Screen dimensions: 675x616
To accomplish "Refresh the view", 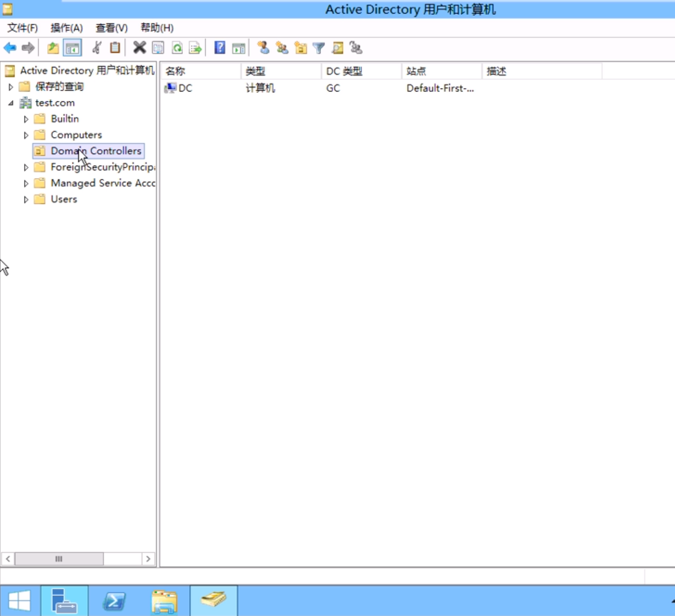I will click(x=177, y=48).
